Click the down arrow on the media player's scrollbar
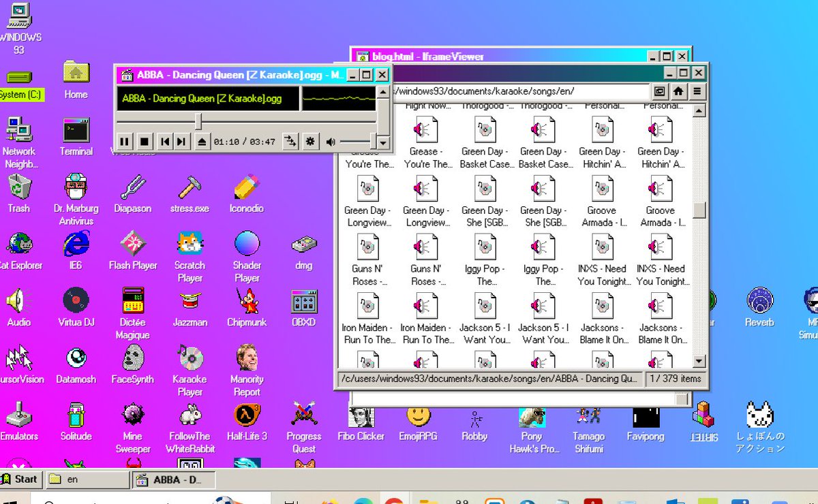The width and height of the screenshot is (818, 504). pyautogui.click(x=383, y=142)
